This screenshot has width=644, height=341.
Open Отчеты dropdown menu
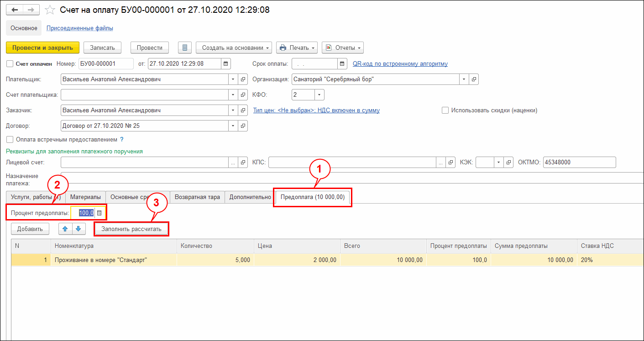[x=343, y=47]
